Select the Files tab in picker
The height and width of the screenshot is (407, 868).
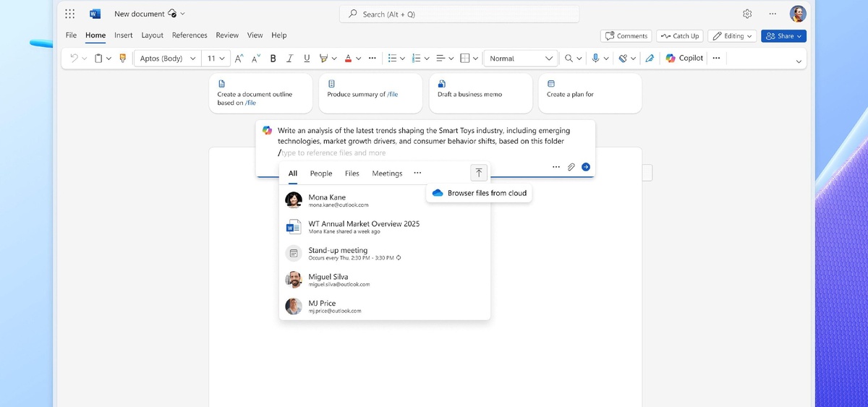pos(352,173)
